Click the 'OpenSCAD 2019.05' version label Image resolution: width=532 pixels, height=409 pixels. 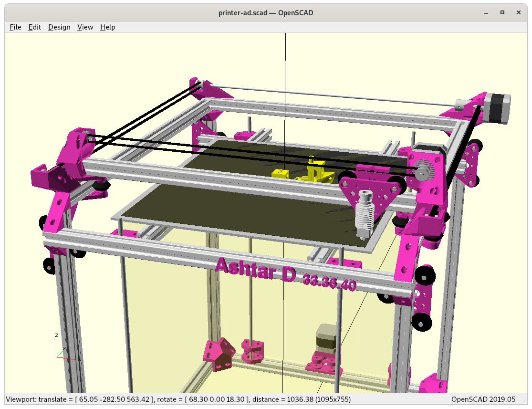[x=483, y=399]
